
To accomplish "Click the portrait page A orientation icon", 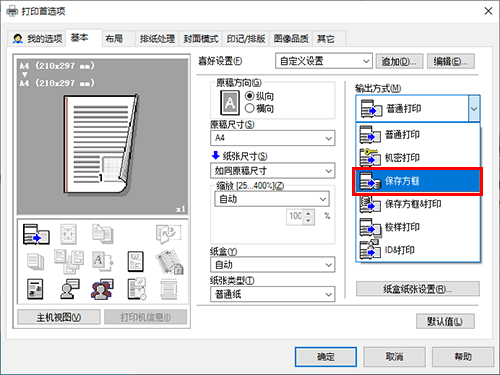I will coord(230,103).
